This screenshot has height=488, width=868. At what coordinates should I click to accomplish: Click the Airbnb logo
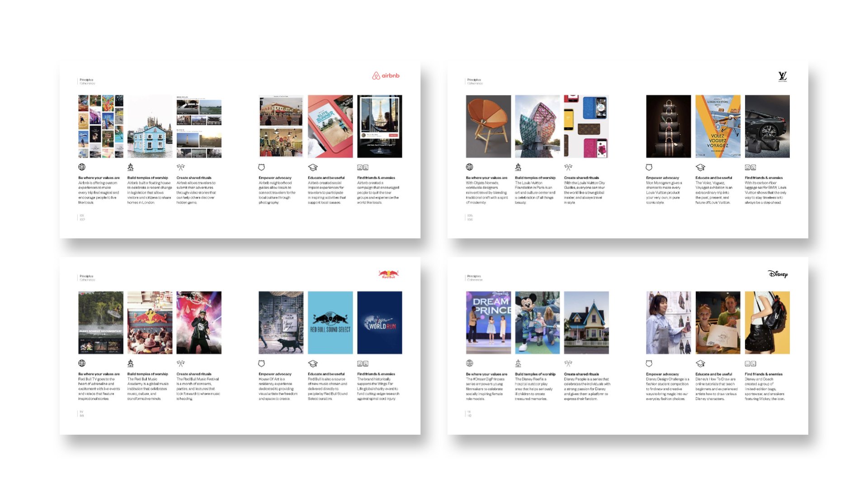386,76
